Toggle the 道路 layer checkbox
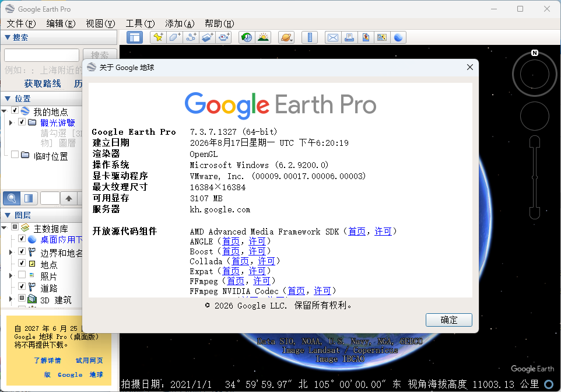 (x=22, y=286)
